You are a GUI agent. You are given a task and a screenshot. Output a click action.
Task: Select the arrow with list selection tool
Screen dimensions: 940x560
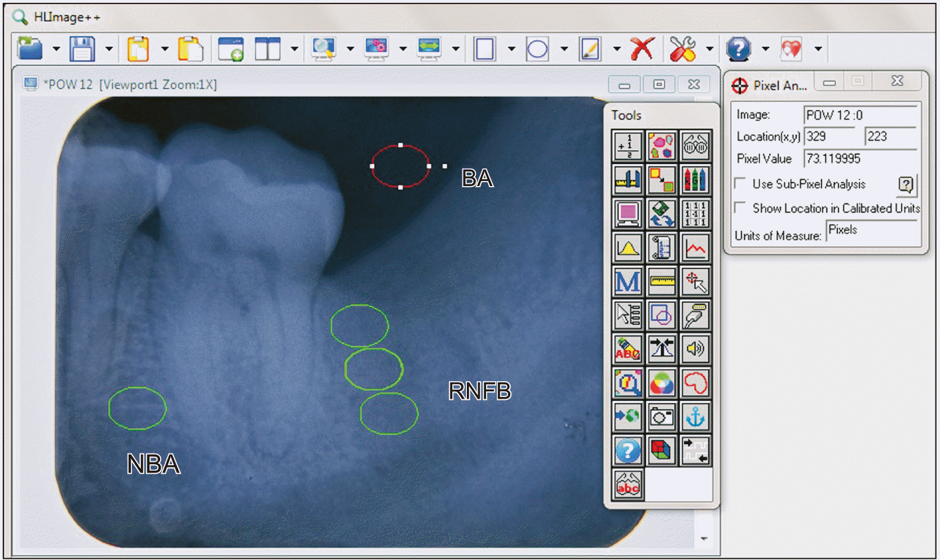point(628,315)
